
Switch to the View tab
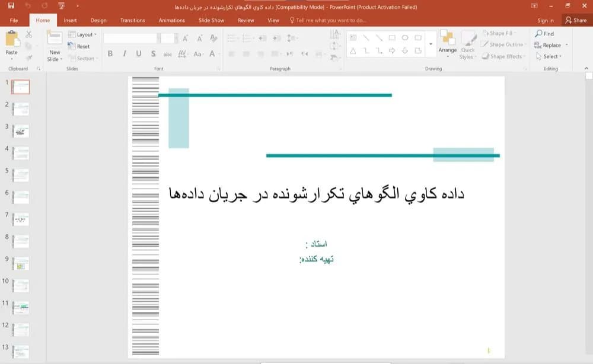tap(273, 20)
